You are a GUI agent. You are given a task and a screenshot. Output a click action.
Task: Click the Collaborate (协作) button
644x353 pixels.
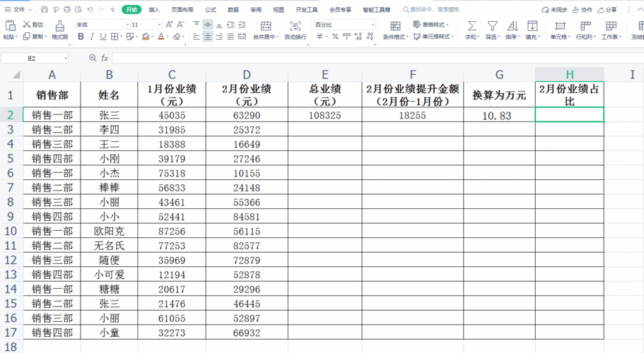[x=582, y=9]
